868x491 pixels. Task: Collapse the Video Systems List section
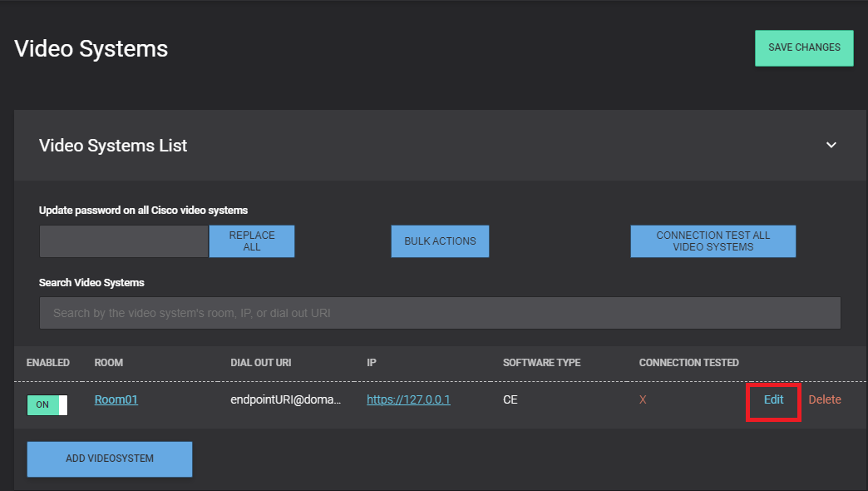pyautogui.click(x=831, y=145)
